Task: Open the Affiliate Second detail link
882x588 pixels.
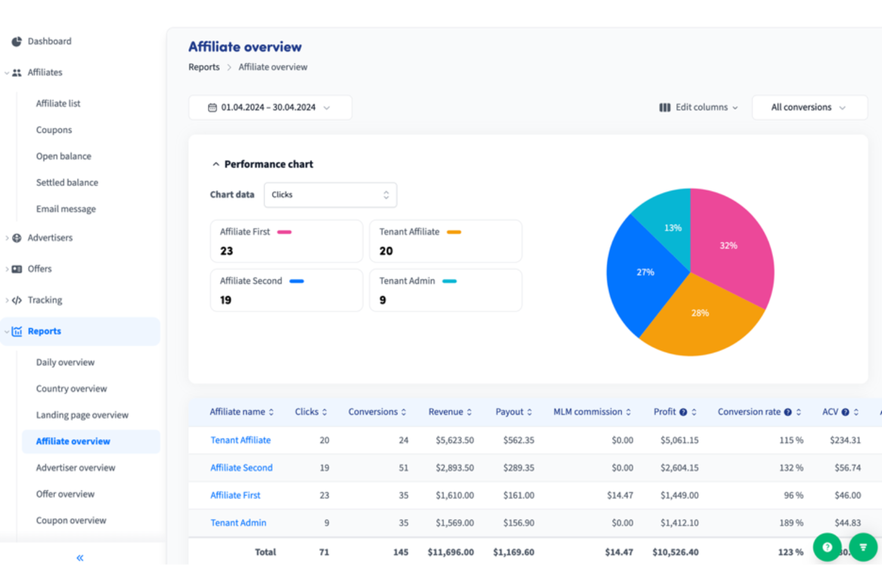Action: point(241,468)
